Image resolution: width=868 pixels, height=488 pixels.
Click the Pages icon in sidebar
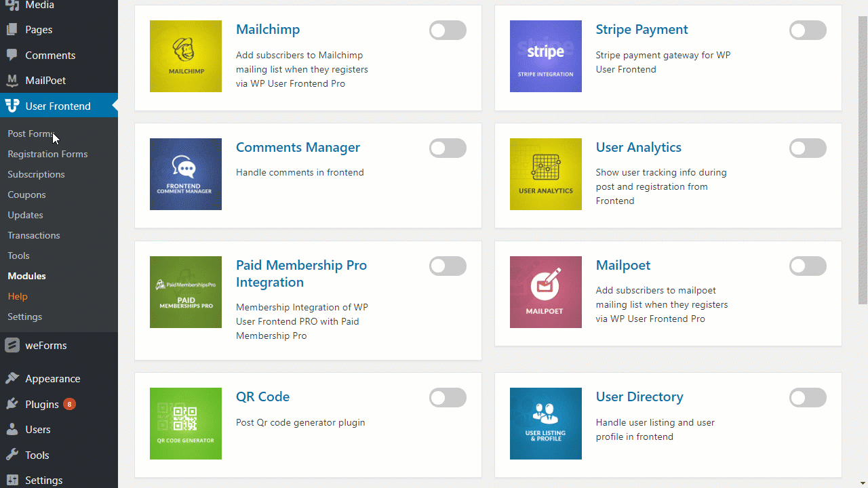point(12,30)
